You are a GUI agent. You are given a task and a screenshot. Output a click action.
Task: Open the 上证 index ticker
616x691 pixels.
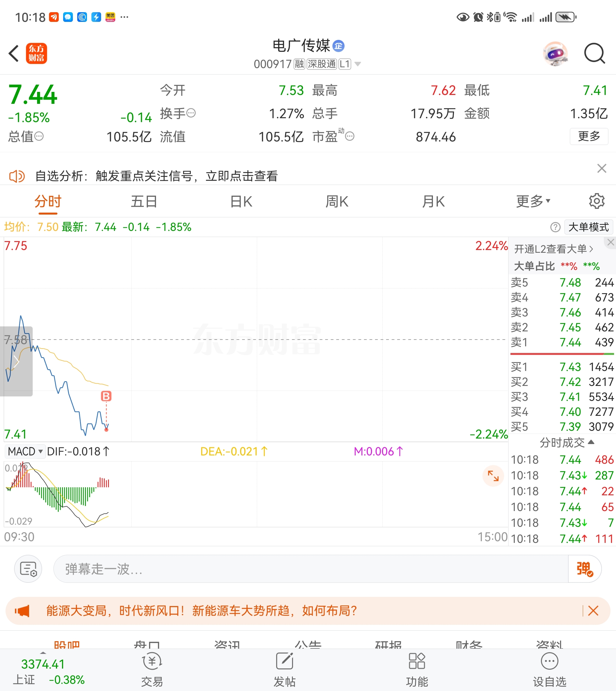click(x=49, y=672)
